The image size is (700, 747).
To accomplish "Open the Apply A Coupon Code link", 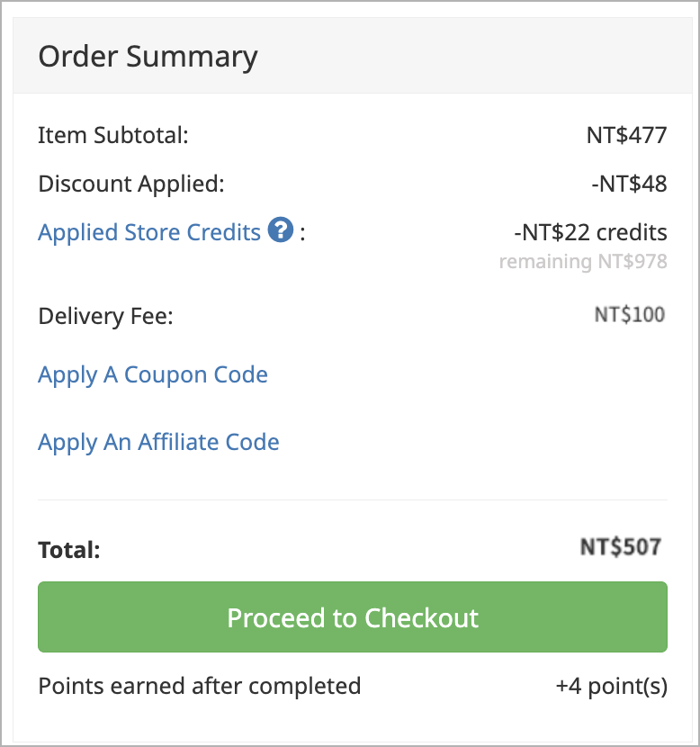I will [153, 375].
